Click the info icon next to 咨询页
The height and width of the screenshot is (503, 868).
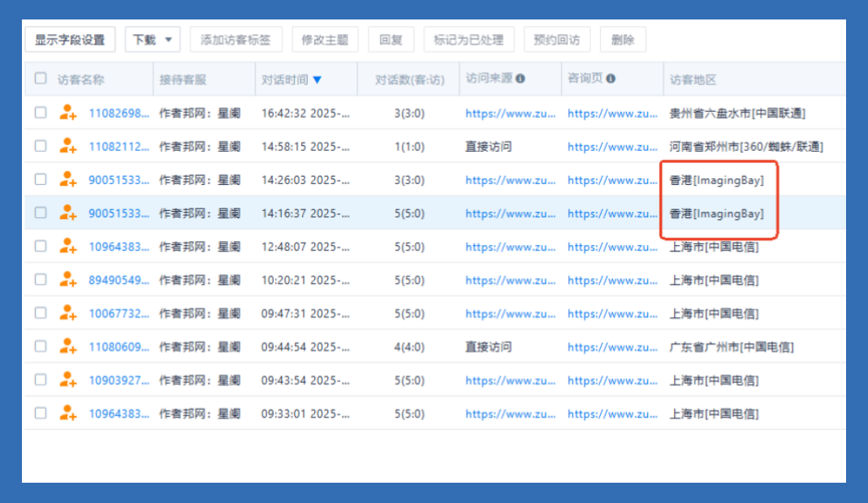pyautogui.click(x=611, y=79)
